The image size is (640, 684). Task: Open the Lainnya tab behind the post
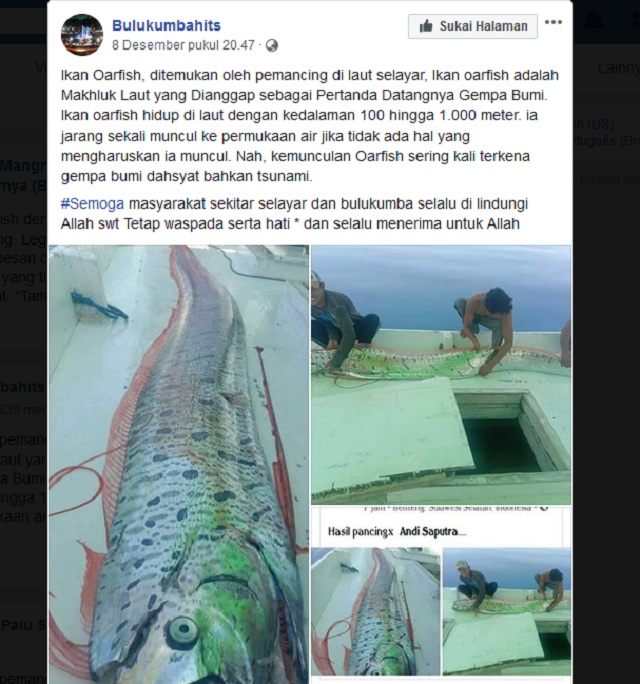(619, 68)
